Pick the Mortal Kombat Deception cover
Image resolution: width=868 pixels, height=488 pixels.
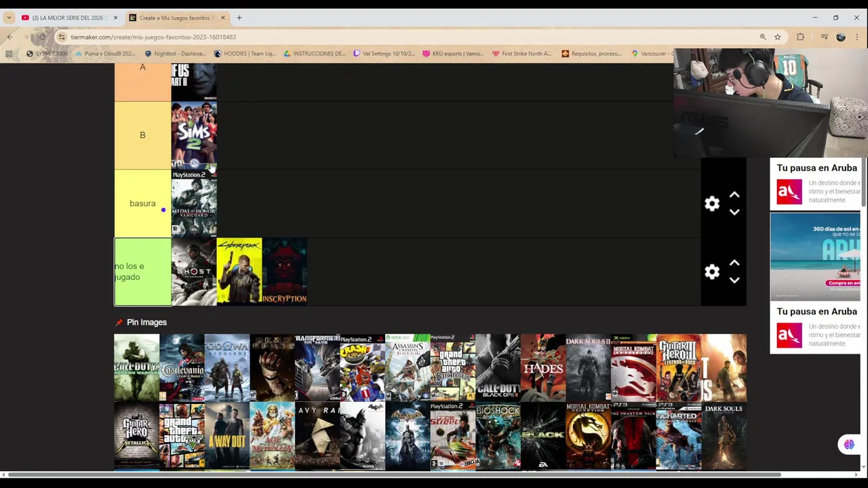(589, 436)
